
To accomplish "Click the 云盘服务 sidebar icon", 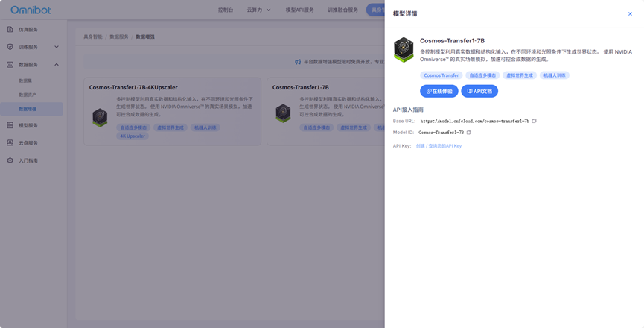I will tap(10, 142).
